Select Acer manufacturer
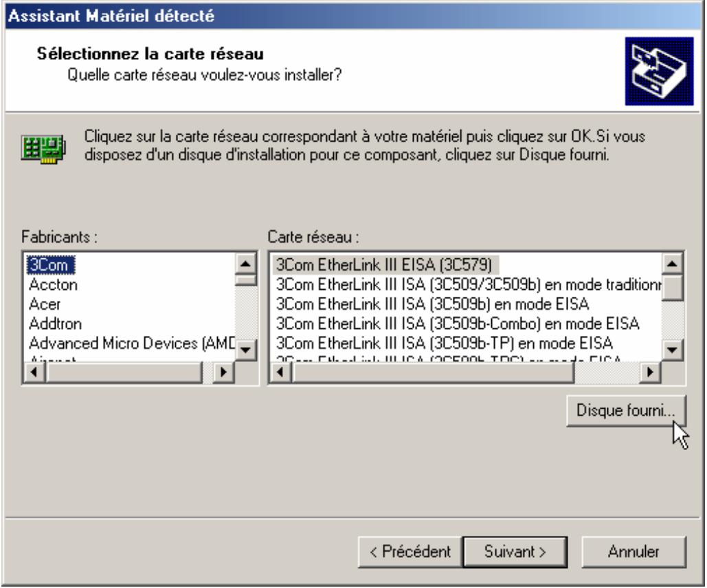707x588 pixels. (x=44, y=304)
